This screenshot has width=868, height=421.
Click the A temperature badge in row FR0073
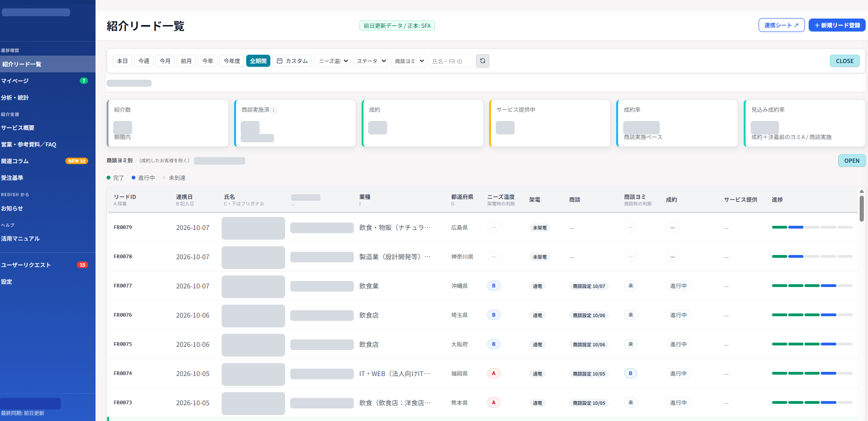pyautogui.click(x=493, y=402)
